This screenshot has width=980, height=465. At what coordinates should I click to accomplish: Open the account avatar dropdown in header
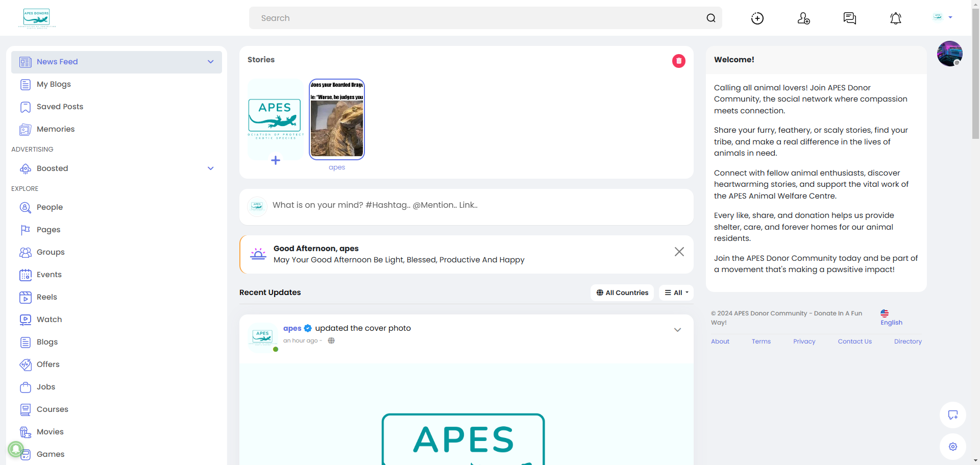point(942,17)
